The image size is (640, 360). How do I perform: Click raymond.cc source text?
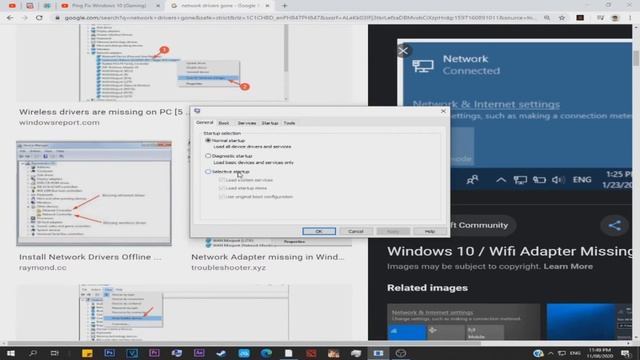42,268
